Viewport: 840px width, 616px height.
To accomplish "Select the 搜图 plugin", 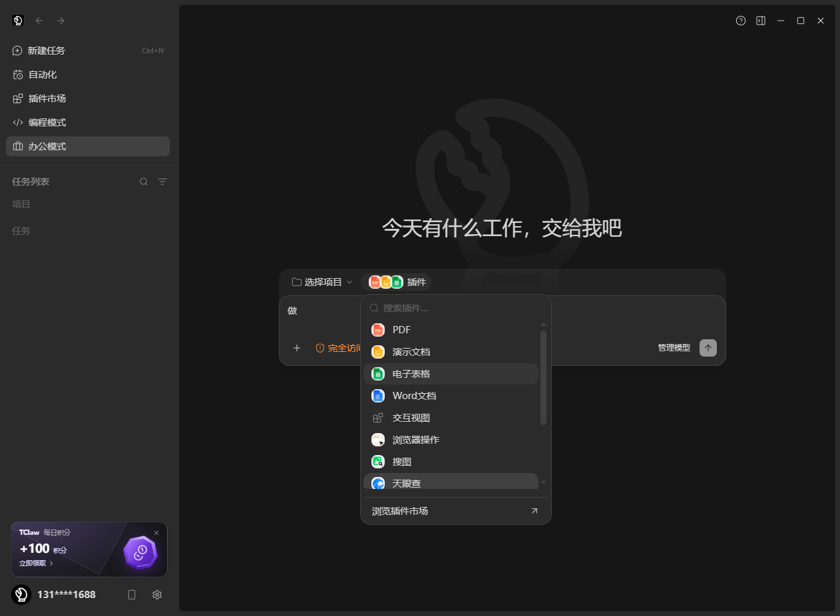I will click(451, 462).
